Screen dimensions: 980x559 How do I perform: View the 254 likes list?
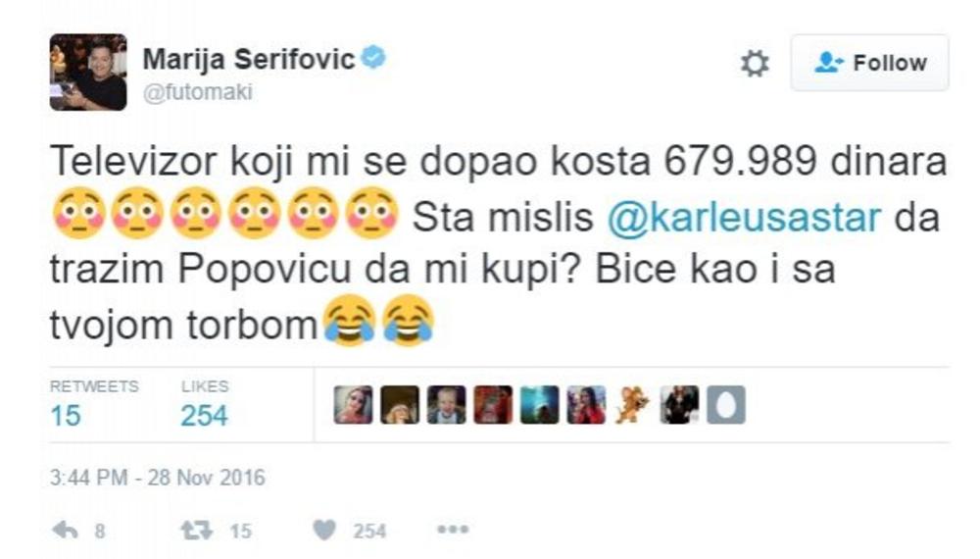point(205,405)
